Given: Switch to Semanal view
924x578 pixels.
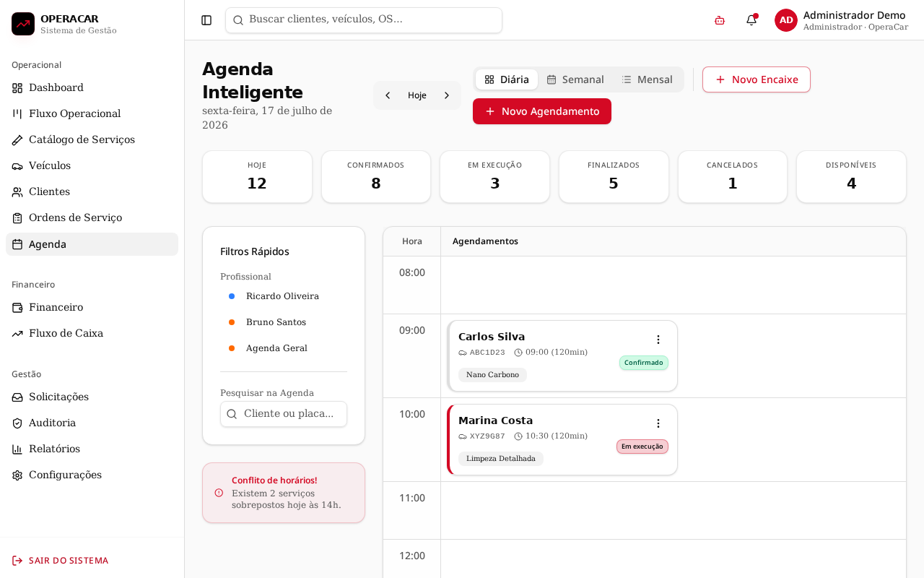Looking at the screenshot, I should click(575, 79).
